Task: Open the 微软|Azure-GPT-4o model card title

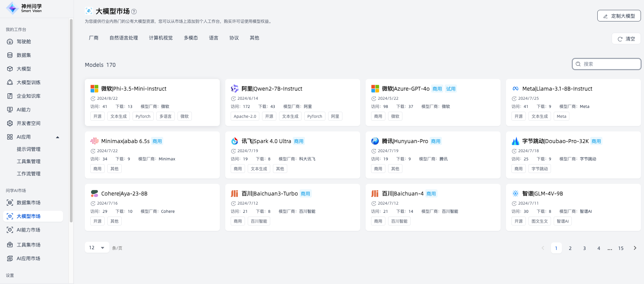Action: click(x=405, y=89)
